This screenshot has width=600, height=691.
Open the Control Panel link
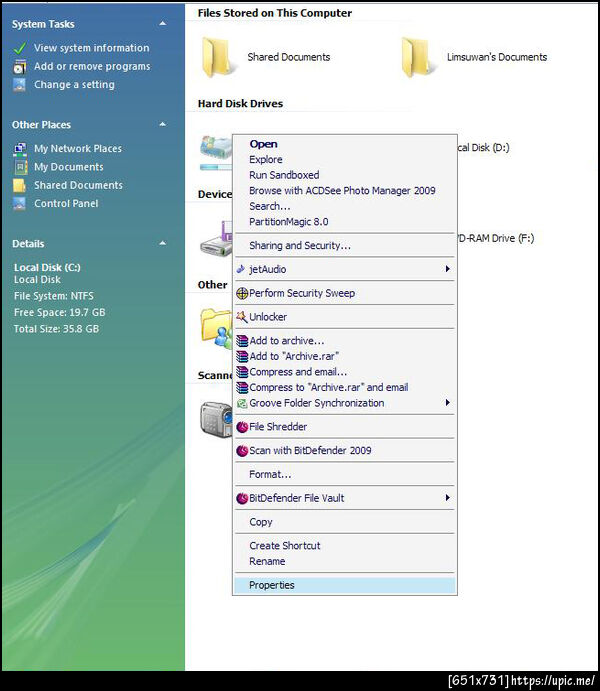pyautogui.click(x=66, y=204)
